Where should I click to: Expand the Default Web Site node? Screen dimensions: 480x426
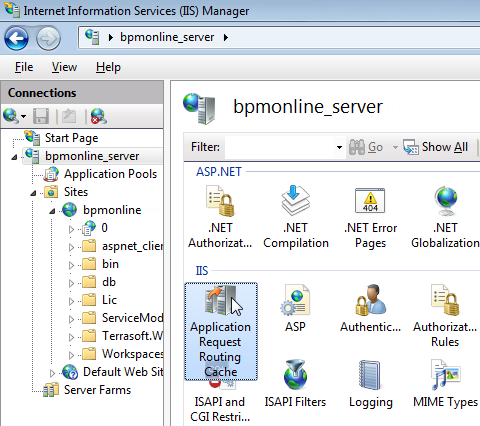pyautogui.click(x=52, y=373)
